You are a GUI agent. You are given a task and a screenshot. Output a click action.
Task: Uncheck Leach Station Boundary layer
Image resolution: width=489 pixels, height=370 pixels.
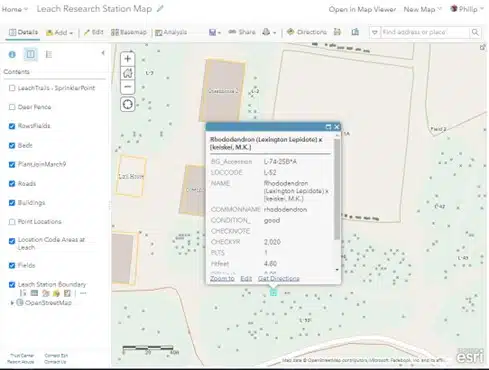click(x=12, y=284)
